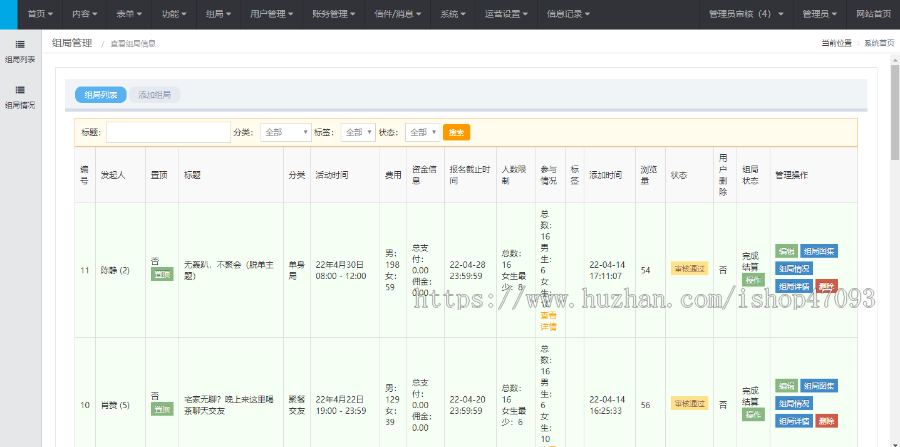This screenshot has width=900, height=447.
Task: Click green 操作 status button in row 11
Action: [752, 280]
